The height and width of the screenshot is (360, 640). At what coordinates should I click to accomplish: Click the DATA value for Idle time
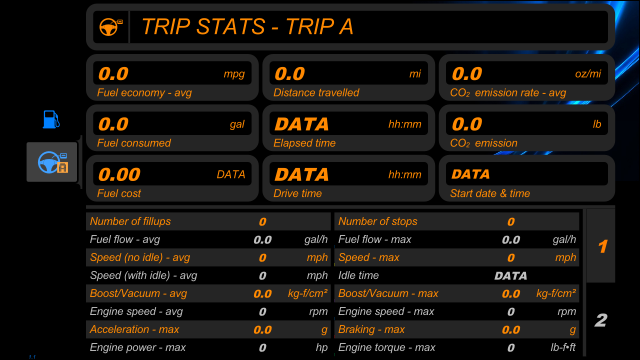pyautogui.click(x=511, y=276)
